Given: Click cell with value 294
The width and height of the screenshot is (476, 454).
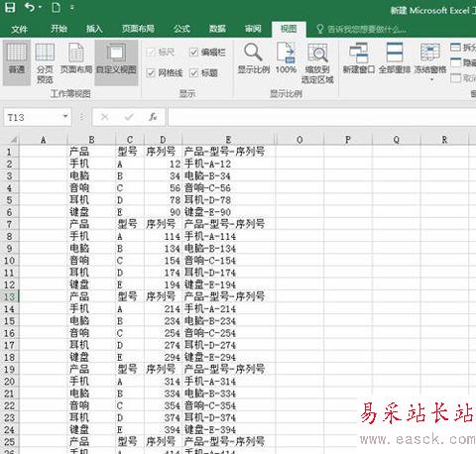Looking at the screenshot, I should [x=163, y=357].
